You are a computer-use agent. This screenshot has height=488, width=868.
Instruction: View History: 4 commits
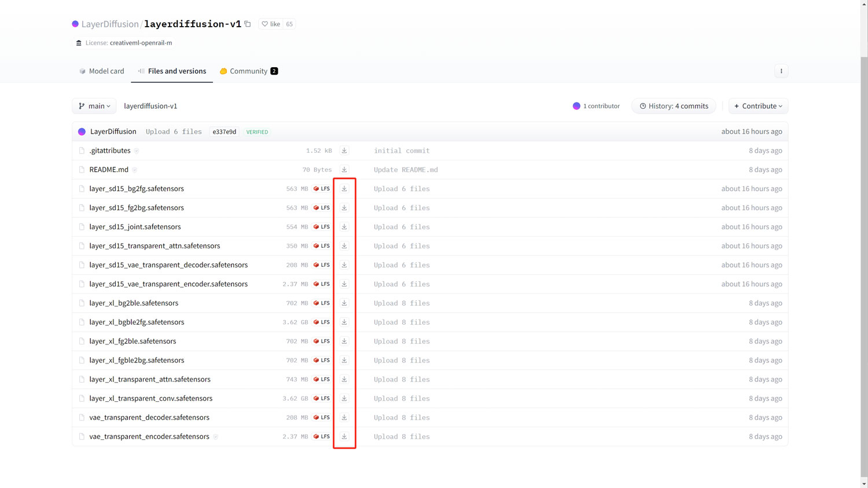click(674, 106)
